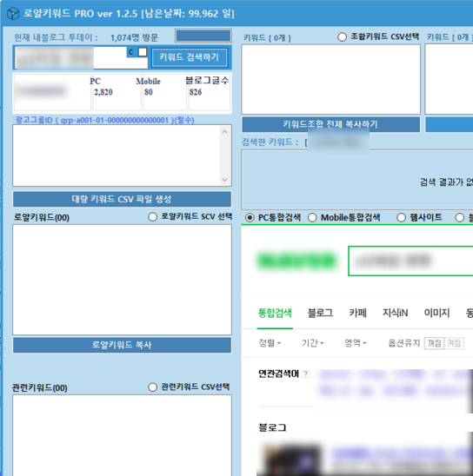
Task: Click the blurred green site logo
Action: click(296, 261)
